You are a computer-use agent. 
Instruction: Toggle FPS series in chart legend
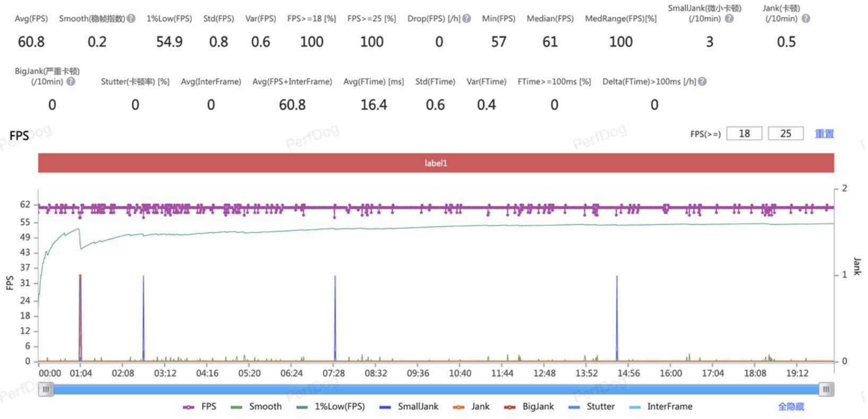[x=200, y=407]
